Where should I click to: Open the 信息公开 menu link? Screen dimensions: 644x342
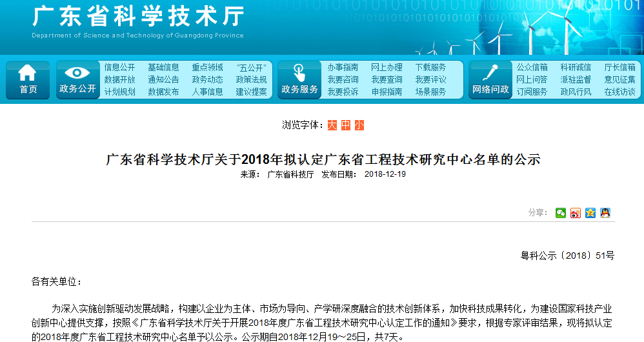pos(119,67)
